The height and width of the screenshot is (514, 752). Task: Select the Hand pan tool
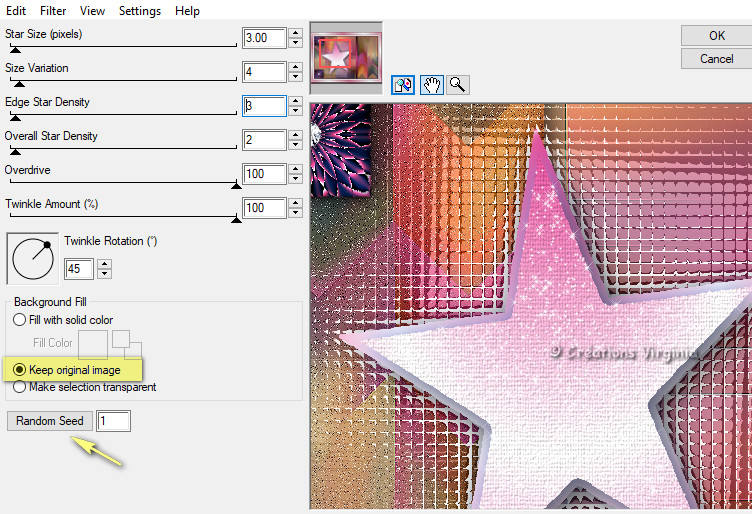432,85
